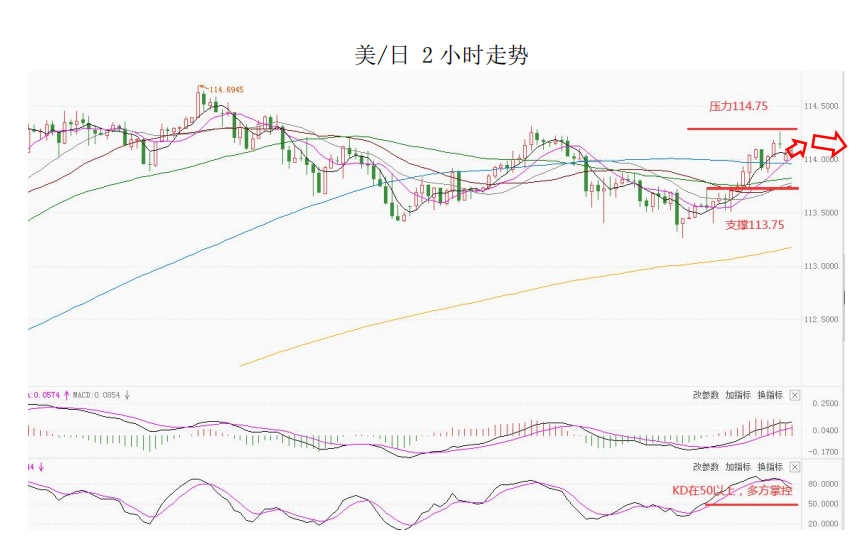Viewport: 858px width, 558px height.
Task: Open 改参数 in the MACD panel
Action: [705, 396]
